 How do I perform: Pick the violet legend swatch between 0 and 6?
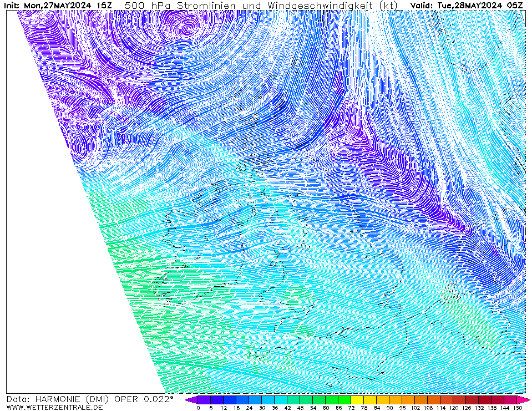click(204, 400)
